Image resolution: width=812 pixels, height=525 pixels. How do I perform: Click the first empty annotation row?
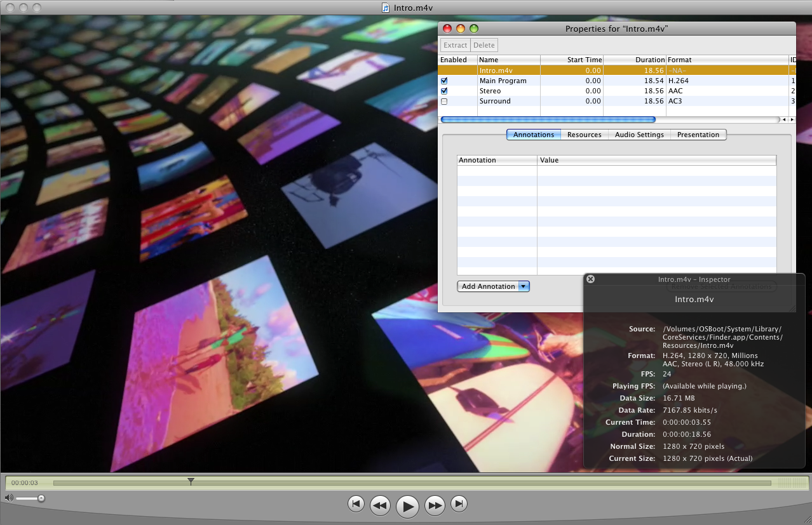coord(616,171)
